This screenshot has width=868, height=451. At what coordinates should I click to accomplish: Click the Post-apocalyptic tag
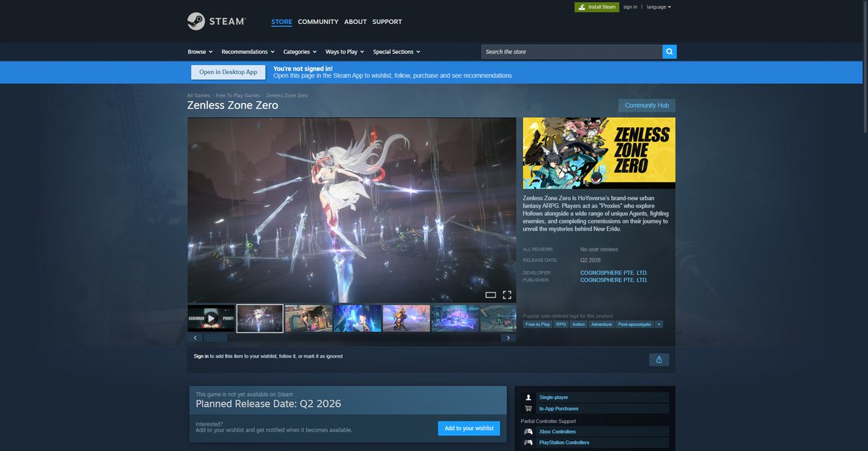tap(635, 325)
